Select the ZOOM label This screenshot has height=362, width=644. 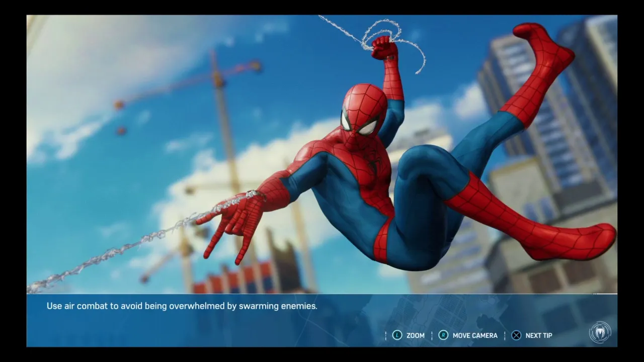pos(416,335)
